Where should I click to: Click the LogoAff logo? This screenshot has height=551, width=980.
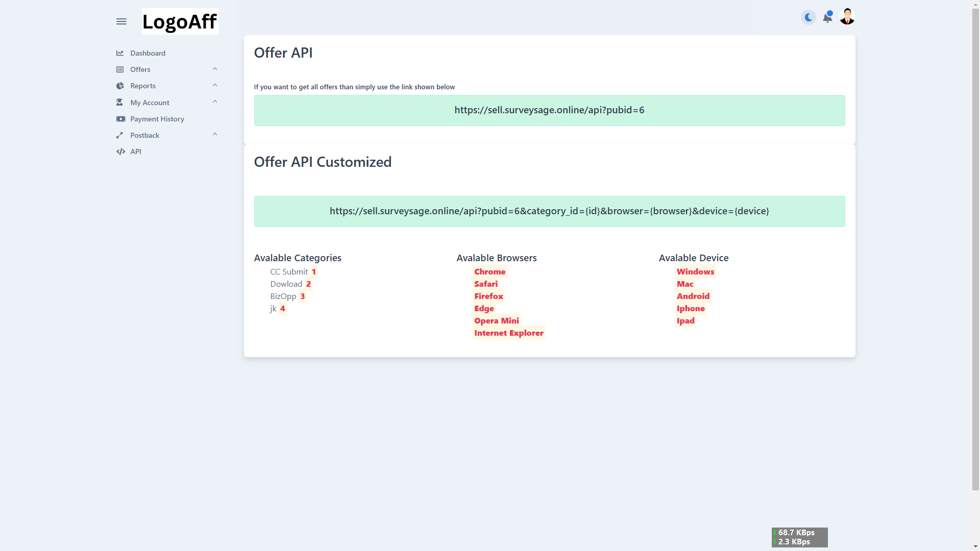[180, 21]
